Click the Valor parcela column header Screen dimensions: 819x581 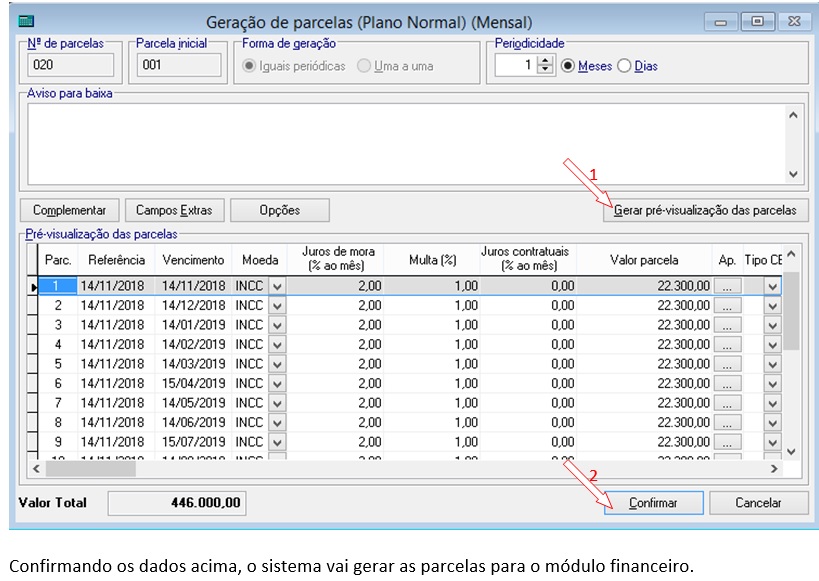pos(644,260)
